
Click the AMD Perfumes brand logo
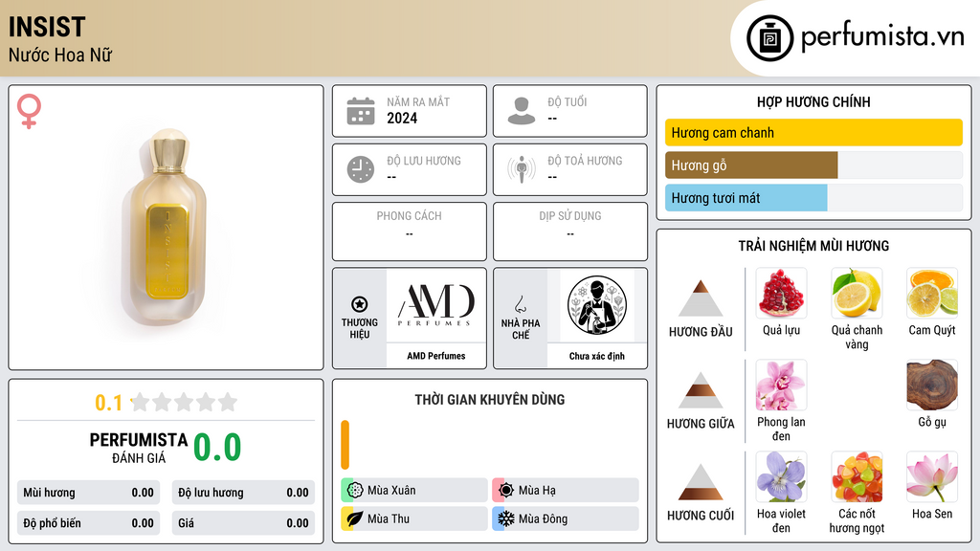pyautogui.click(x=436, y=305)
